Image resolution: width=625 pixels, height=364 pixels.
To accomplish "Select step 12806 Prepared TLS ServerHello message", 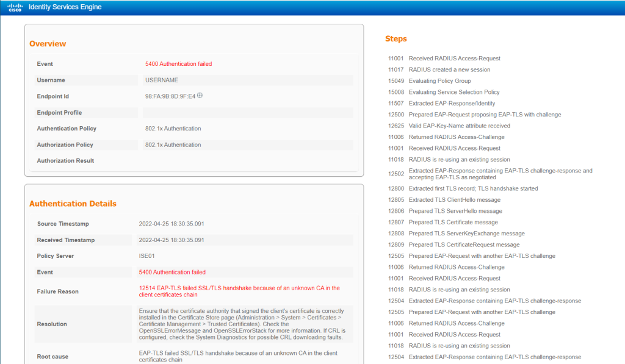I will tap(445, 211).
